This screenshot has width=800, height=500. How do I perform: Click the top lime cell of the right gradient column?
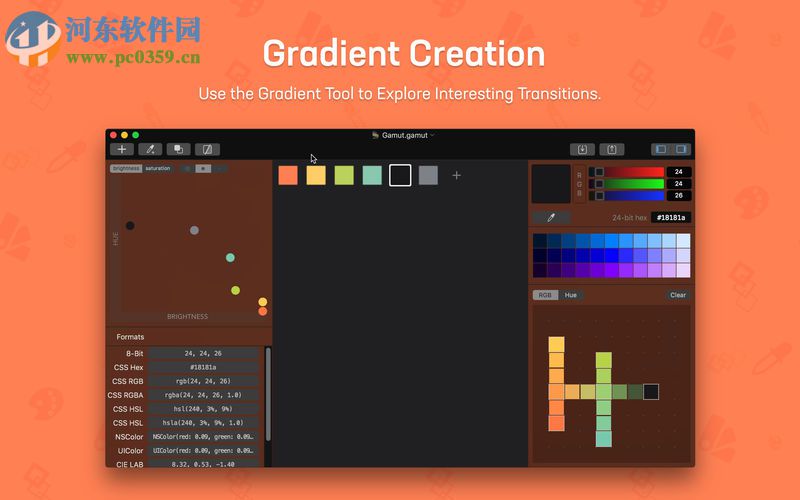604,360
